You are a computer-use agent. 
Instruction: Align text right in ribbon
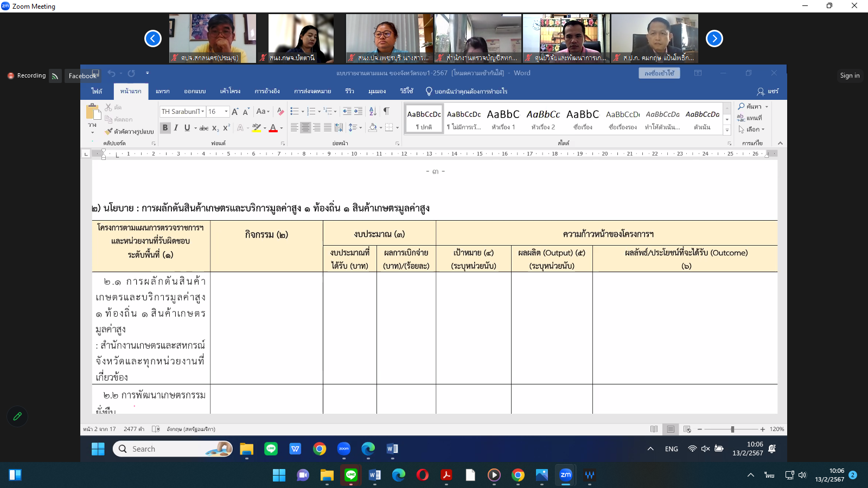pos(316,128)
